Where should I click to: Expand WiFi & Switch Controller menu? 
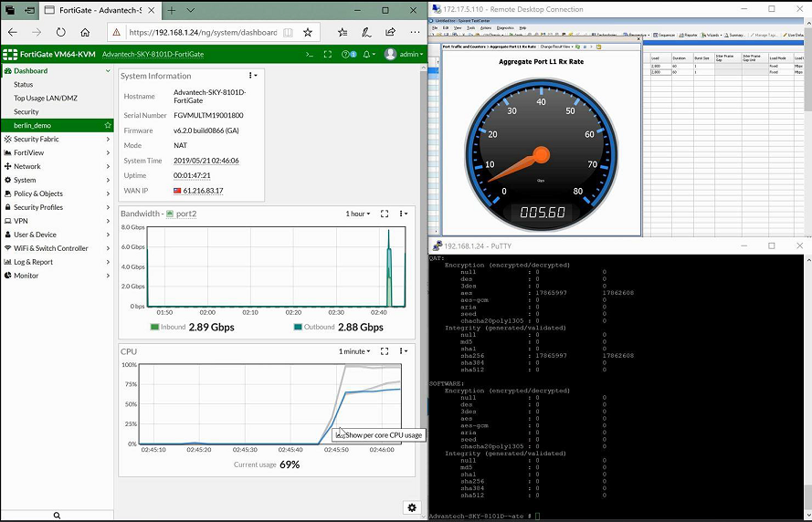[57, 248]
